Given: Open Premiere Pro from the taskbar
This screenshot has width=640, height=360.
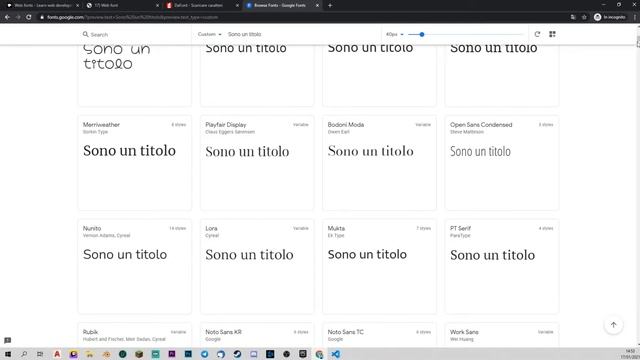Looking at the screenshot, I should pos(172,354).
